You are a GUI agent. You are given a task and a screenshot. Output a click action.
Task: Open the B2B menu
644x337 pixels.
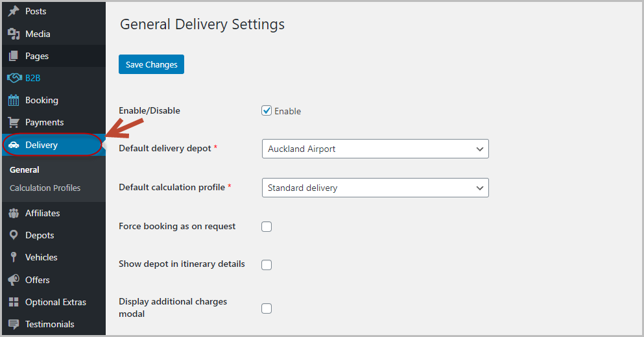[x=54, y=78]
